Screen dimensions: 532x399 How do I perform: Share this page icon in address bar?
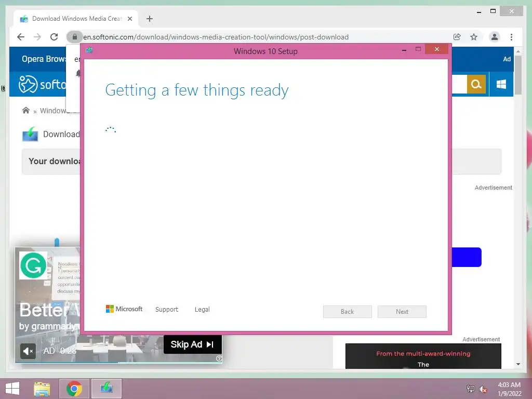coord(457,37)
